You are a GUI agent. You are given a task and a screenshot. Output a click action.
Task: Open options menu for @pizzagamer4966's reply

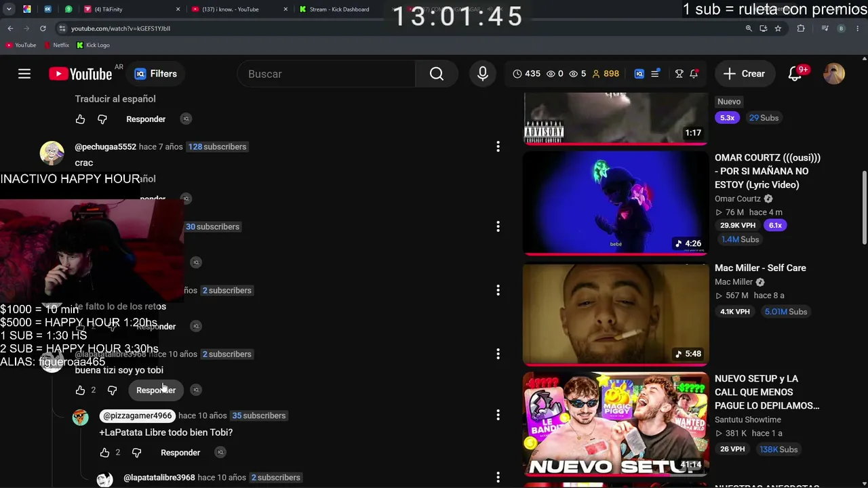click(x=498, y=415)
